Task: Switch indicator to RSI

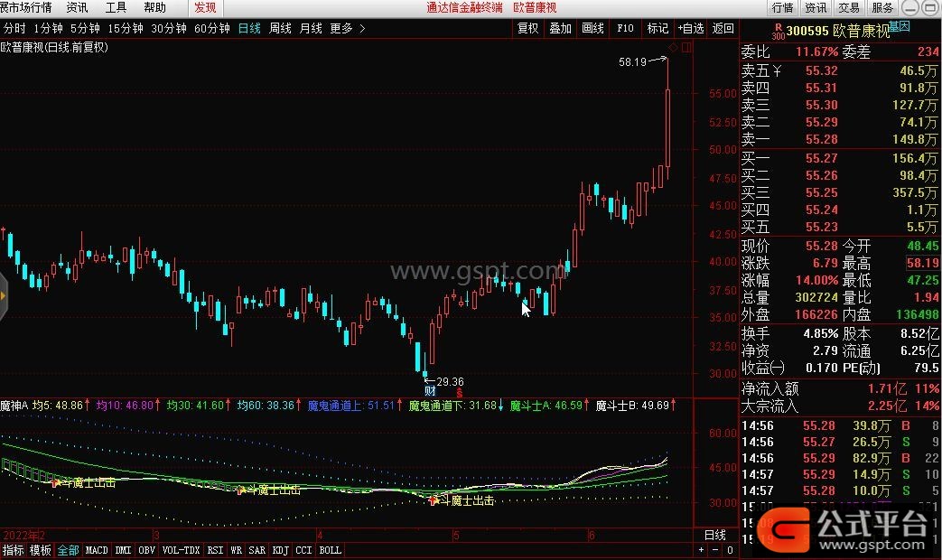Action: [x=215, y=550]
